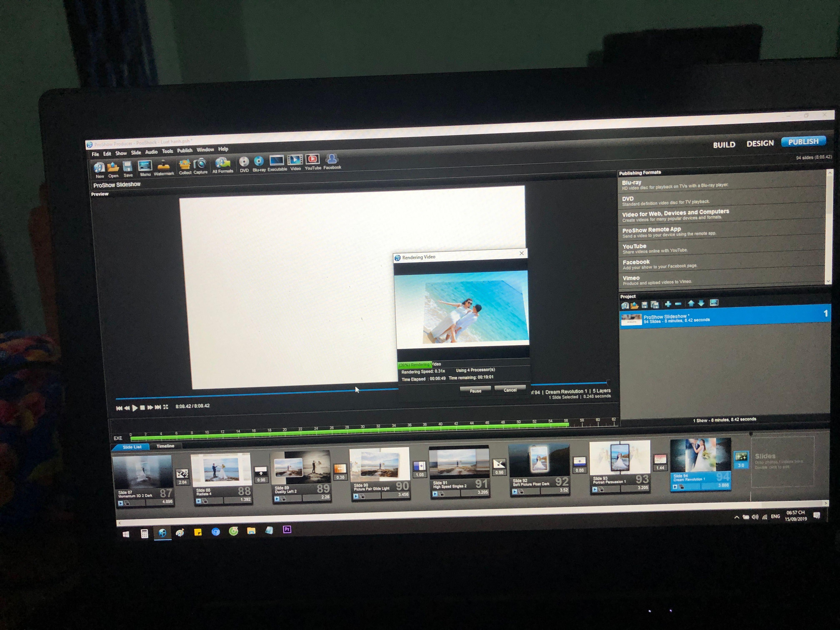Screen dimensions: 840x630
Task: Click the Project panel open folder icon
Action: coord(634,305)
